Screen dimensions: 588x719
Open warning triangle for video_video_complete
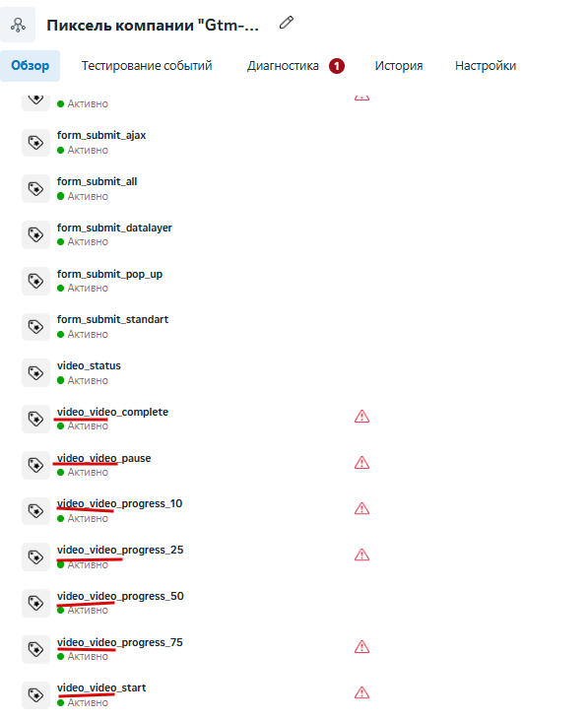click(x=361, y=417)
